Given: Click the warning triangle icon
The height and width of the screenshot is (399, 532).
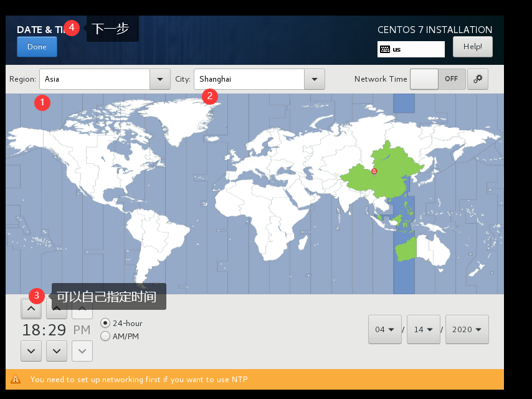Looking at the screenshot, I should tap(16, 379).
